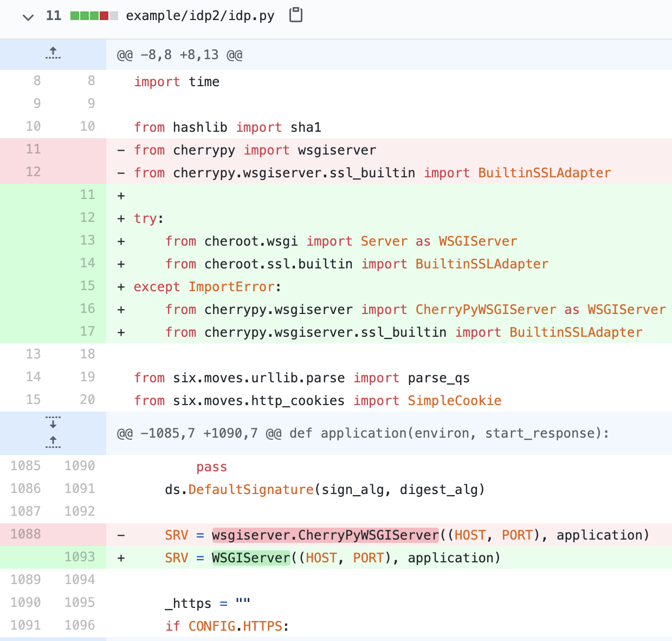Click the changed lines count 11
The image size is (672, 641).
click(x=54, y=16)
